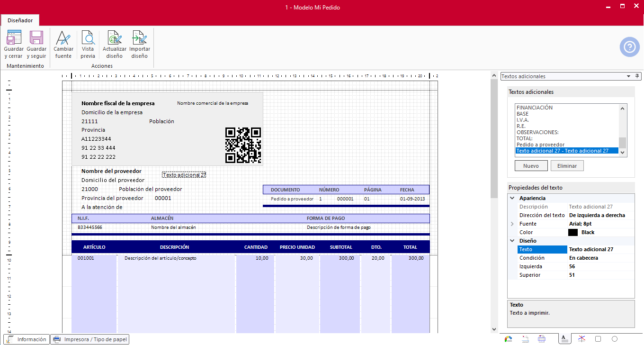Click Dirección del texto value
Image resolution: width=644 pixels, height=345 pixels.
click(x=600, y=215)
